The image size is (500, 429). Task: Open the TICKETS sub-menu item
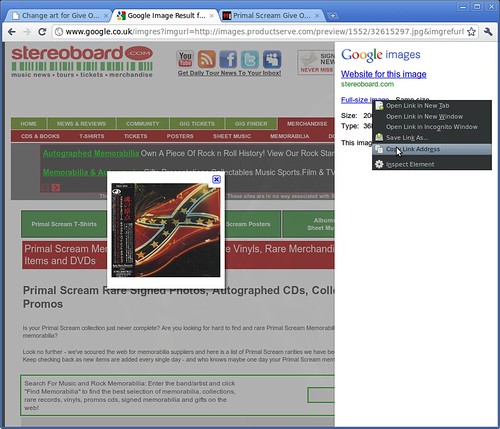pyautogui.click(x=135, y=136)
